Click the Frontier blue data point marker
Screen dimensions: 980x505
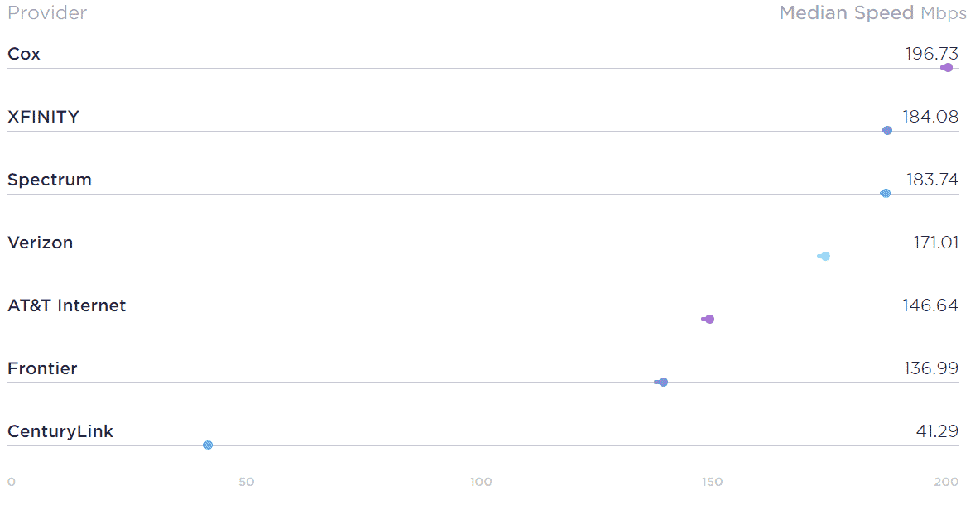(662, 382)
